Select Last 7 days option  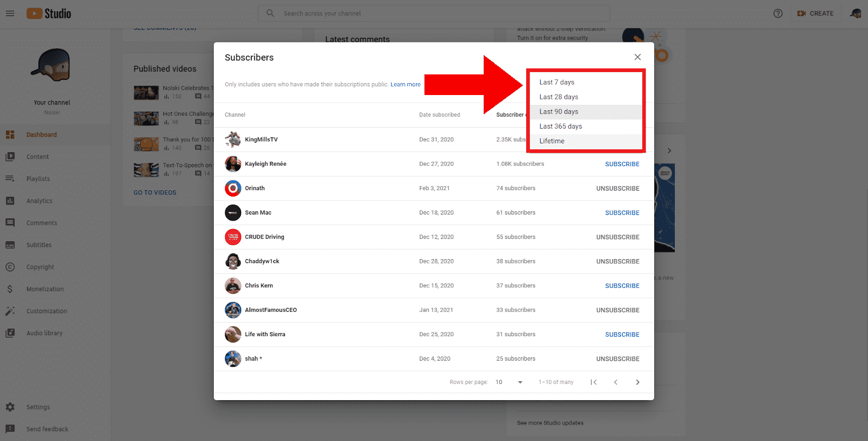point(586,82)
